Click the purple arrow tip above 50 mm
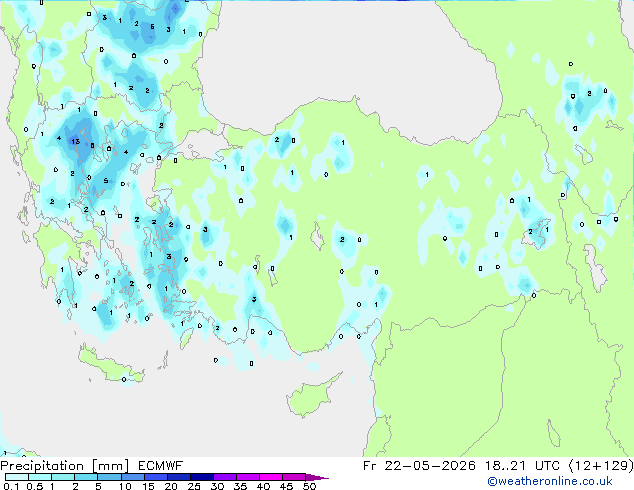634x490 pixels. click(x=317, y=477)
